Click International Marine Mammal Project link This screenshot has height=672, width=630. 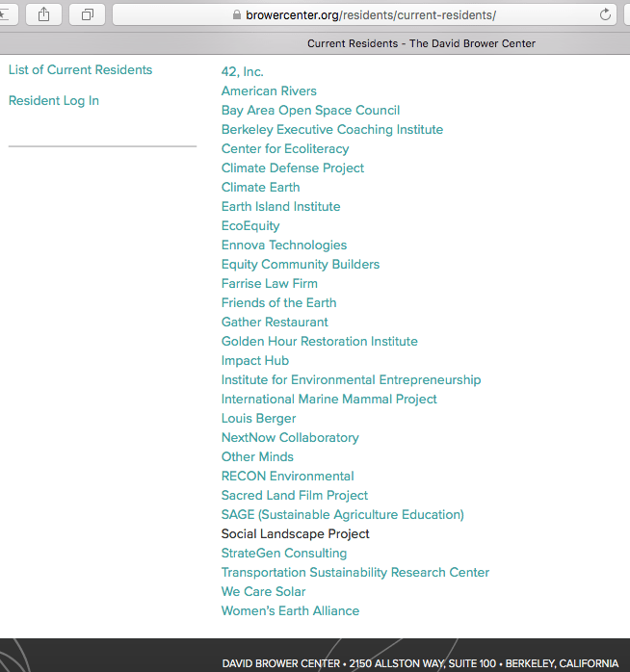[328, 400]
